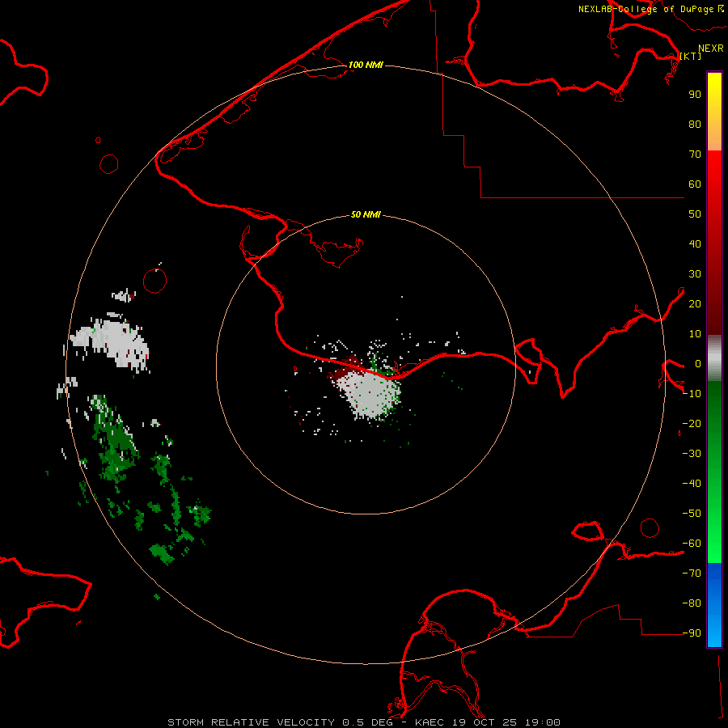The image size is (728, 728).
Task: Click the large gray echo near radar center
Action: 370,396
